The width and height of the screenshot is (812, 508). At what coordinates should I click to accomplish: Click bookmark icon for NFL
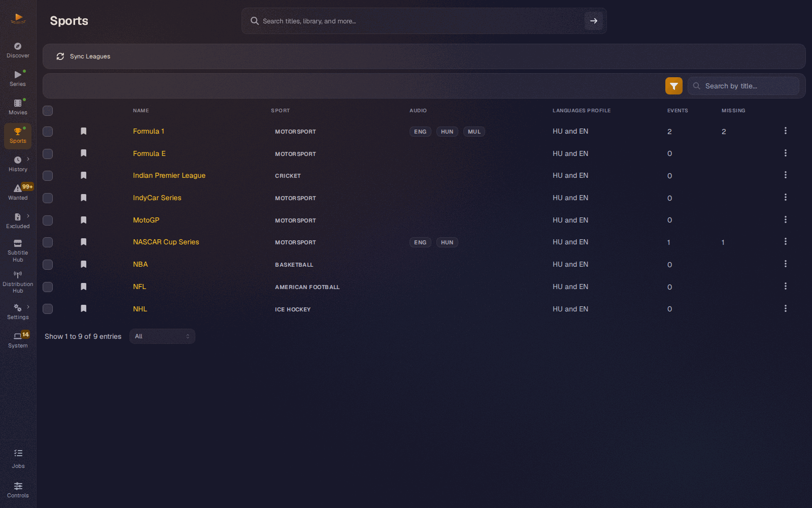coord(84,287)
